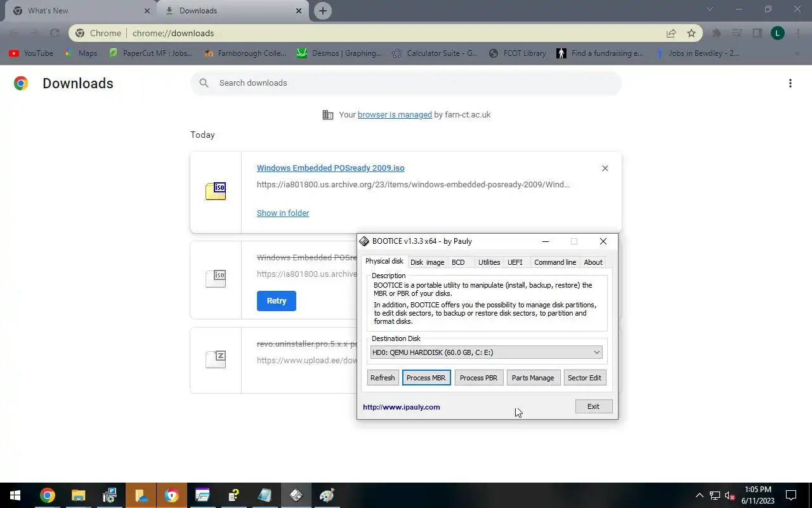Screen dimensions: 812x508
Task: Open the About tab in BOOTICE
Action: click(x=593, y=262)
